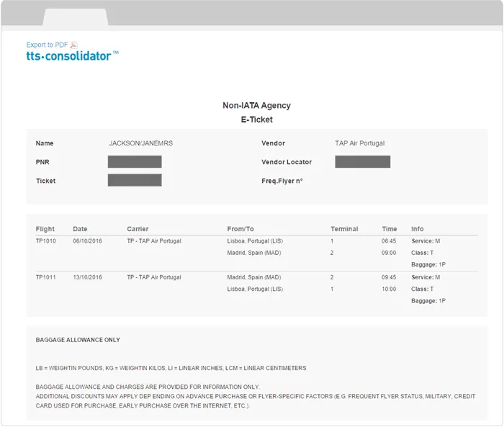Click the Freq.Flyer n° label

[282, 181]
